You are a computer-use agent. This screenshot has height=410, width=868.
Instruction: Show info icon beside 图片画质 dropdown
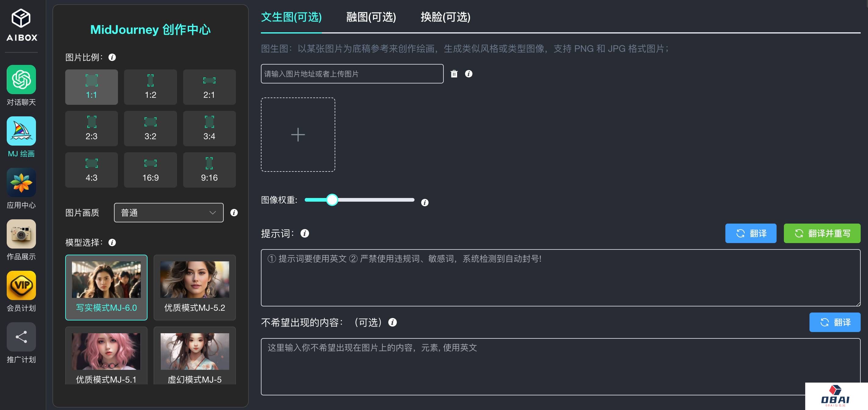[x=234, y=213]
